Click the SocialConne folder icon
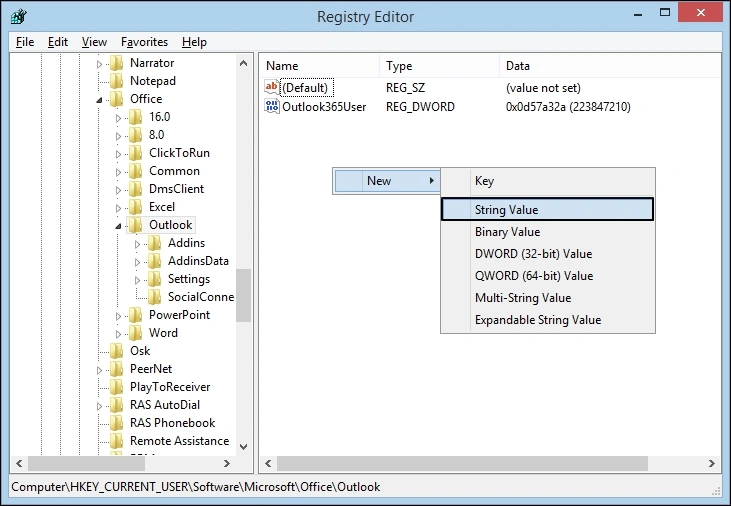 tap(154, 297)
